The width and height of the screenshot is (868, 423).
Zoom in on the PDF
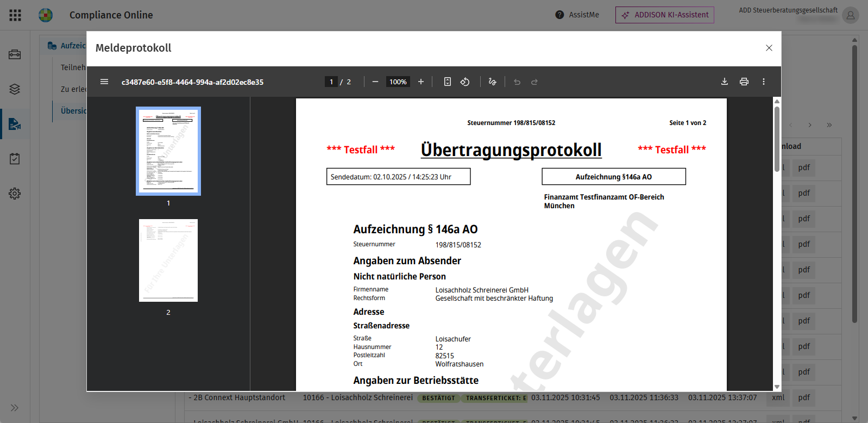tap(421, 82)
